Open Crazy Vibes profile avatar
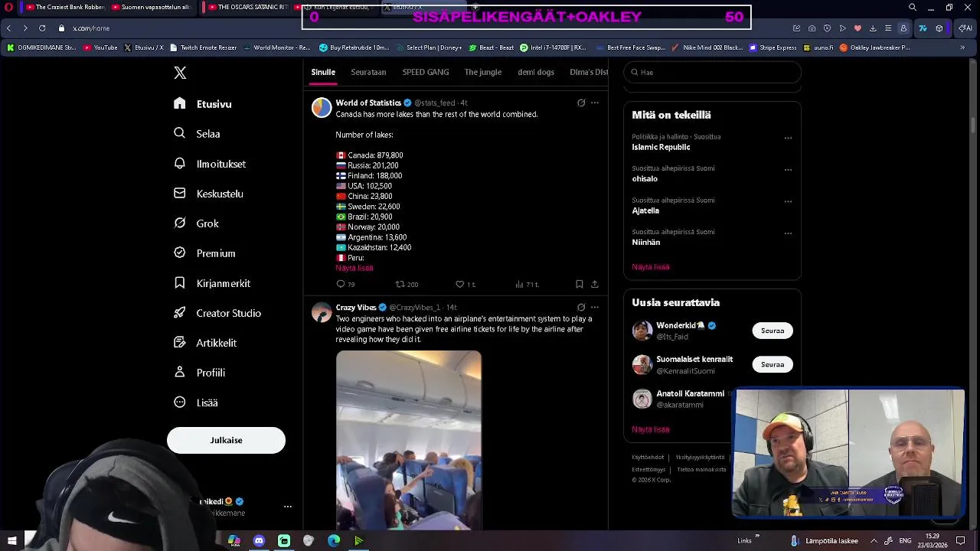 (x=322, y=312)
